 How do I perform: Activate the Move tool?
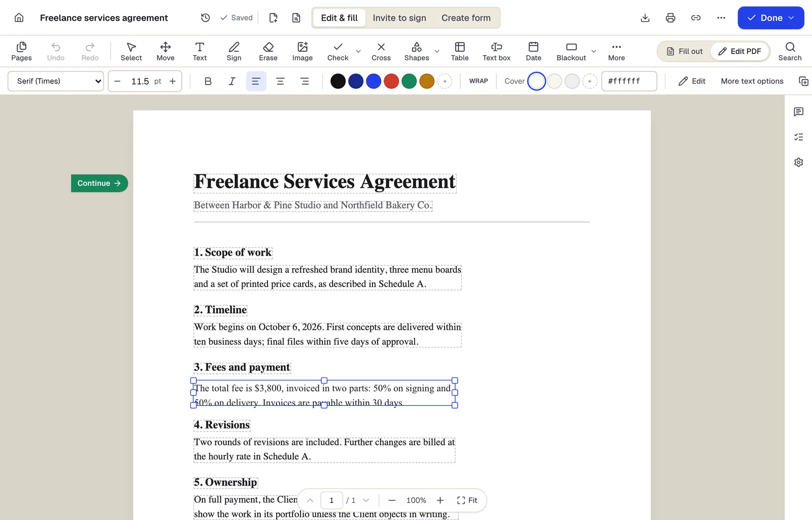click(x=165, y=51)
